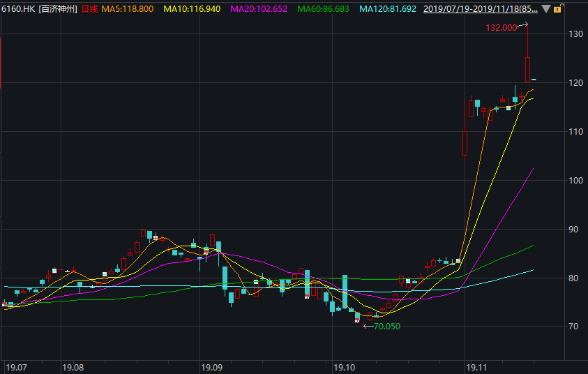The width and height of the screenshot is (588, 374).
Task: Click the MA10:116.940 indicator label
Action: coord(192,9)
